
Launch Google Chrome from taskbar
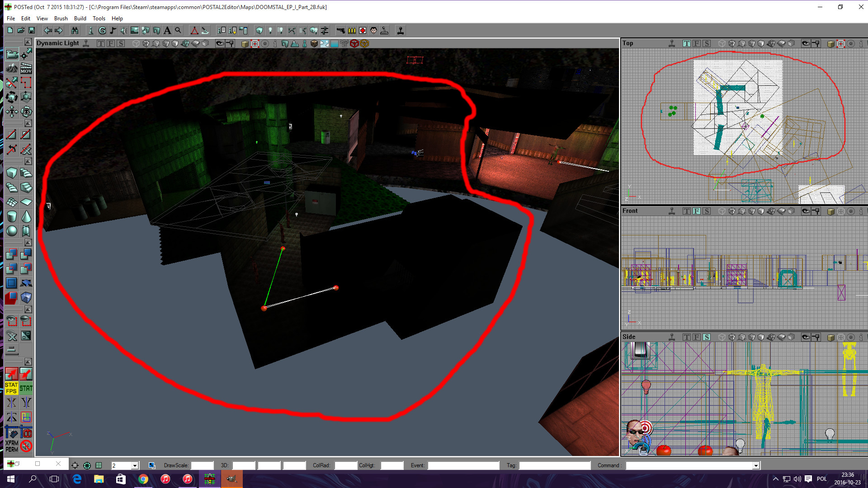(x=143, y=479)
